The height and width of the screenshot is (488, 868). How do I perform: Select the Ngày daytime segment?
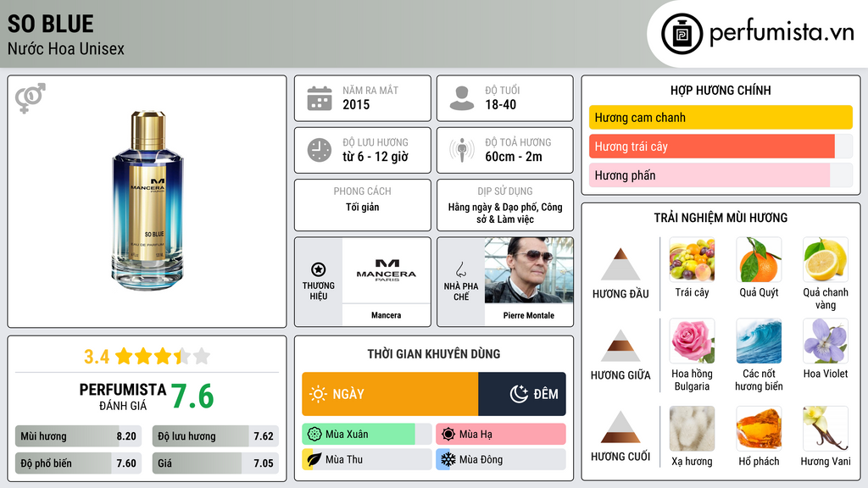[390, 394]
